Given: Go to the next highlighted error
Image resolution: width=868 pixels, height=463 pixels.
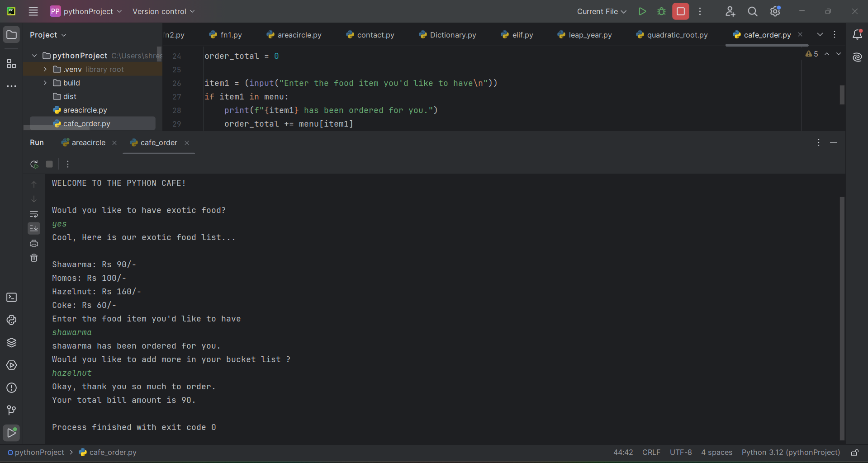Looking at the screenshot, I should click(839, 54).
